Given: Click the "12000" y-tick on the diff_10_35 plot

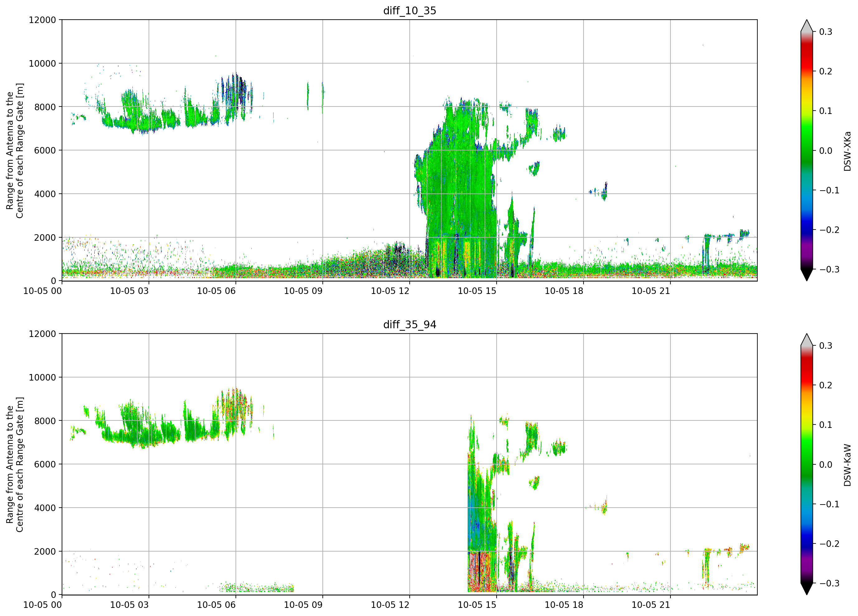Looking at the screenshot, I should point(42,20).
